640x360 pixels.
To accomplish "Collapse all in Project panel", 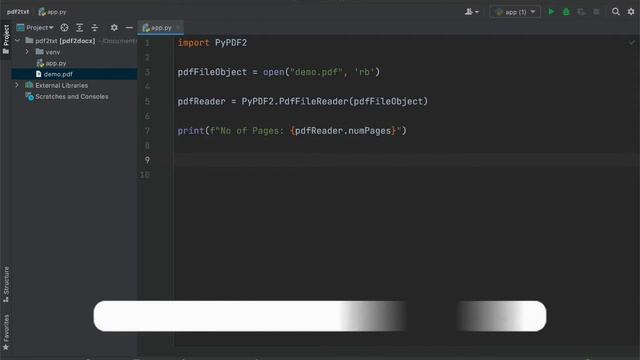I will coord(95,28).
